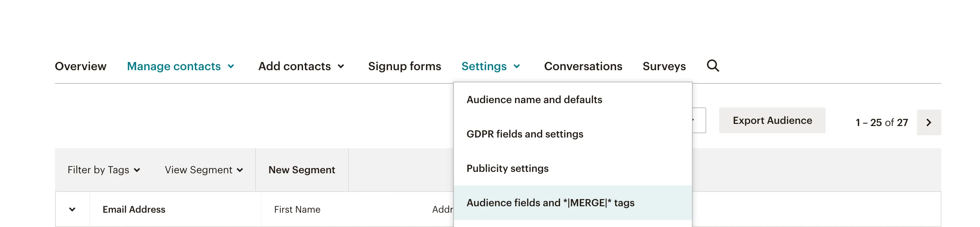
Task: Go to the Conversations tab
Action: coord(583,66)
